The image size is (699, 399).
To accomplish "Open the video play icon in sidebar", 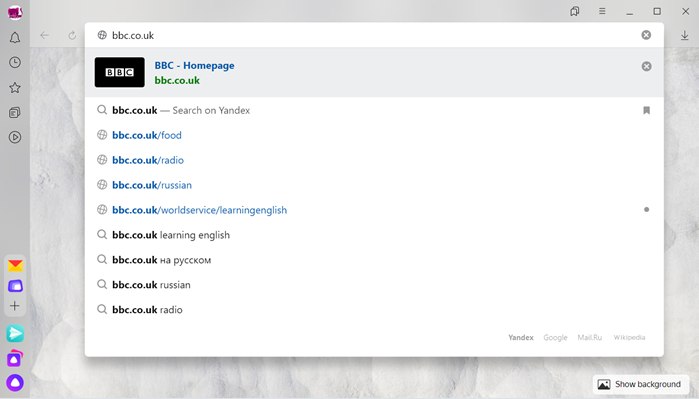I will [15, 137].
